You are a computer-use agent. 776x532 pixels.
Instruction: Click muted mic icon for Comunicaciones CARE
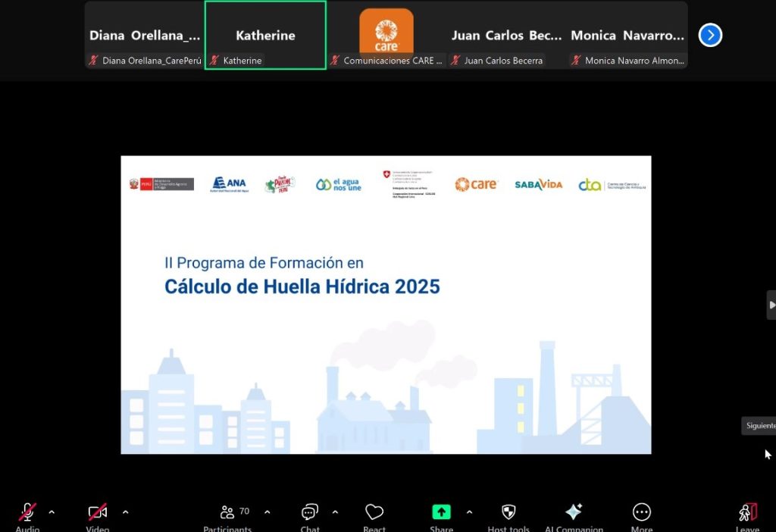tap(335, 61)
